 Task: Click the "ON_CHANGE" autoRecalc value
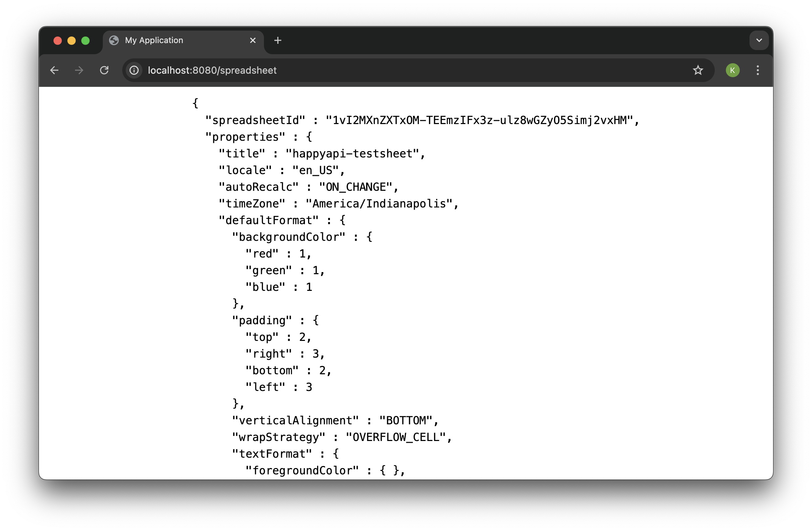click(x=356, y=187)
